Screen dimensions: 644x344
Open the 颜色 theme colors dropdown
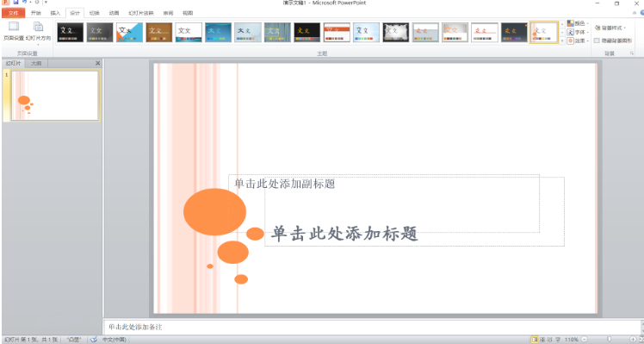pyautogui.click(x=578, y=23)
